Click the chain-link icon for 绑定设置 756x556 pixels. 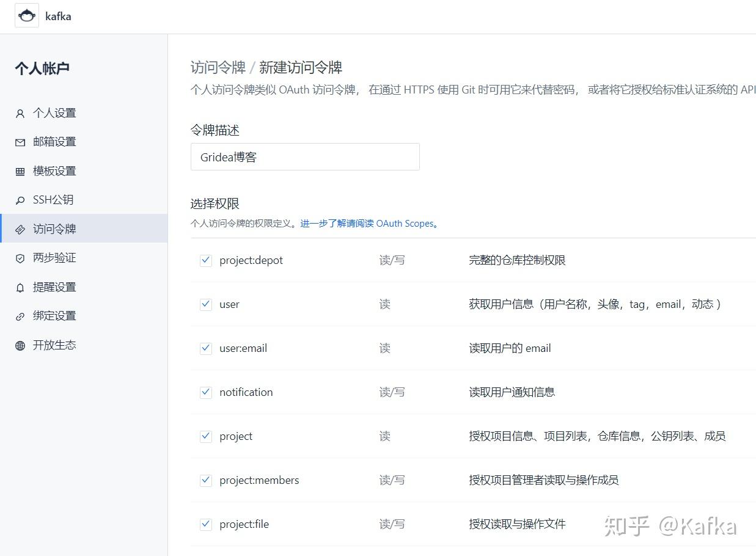pyautogui.click(x=21, y=316)
